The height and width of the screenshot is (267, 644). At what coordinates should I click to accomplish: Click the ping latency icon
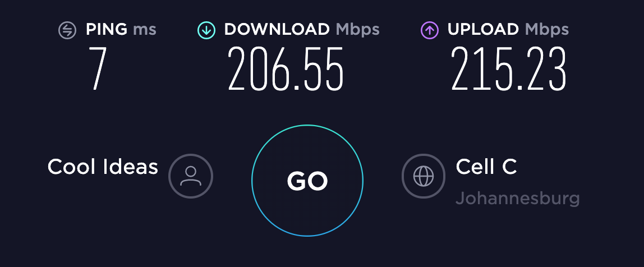67,30
